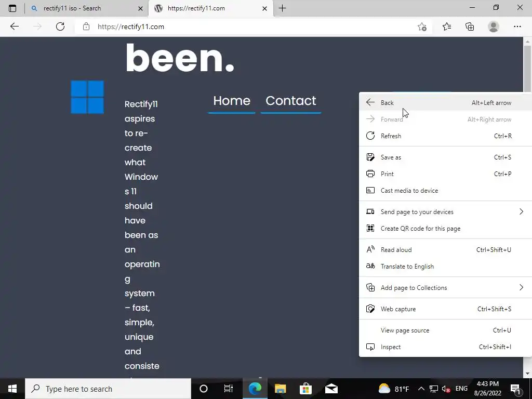
Task: Open the Favorites list icon
Action: point(446,26)
